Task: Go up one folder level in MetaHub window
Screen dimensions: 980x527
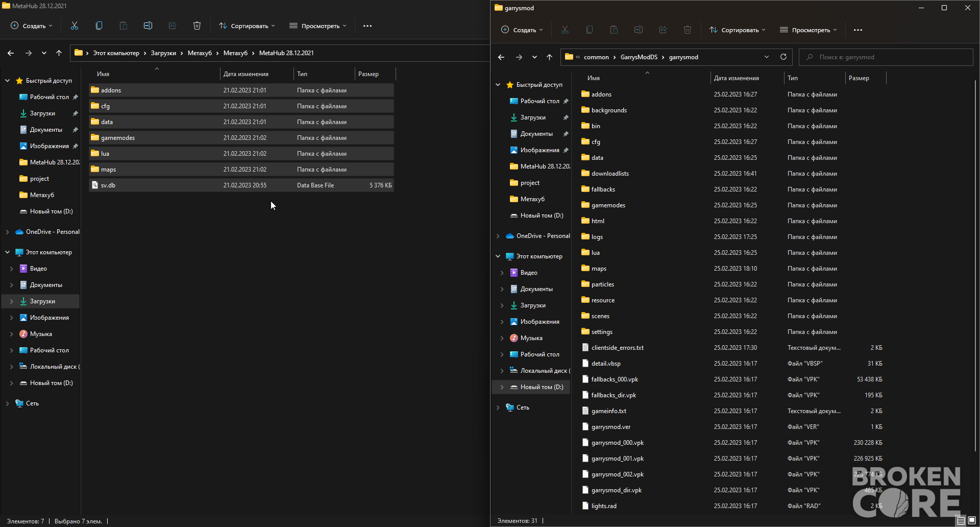Action: pos(59,53)
